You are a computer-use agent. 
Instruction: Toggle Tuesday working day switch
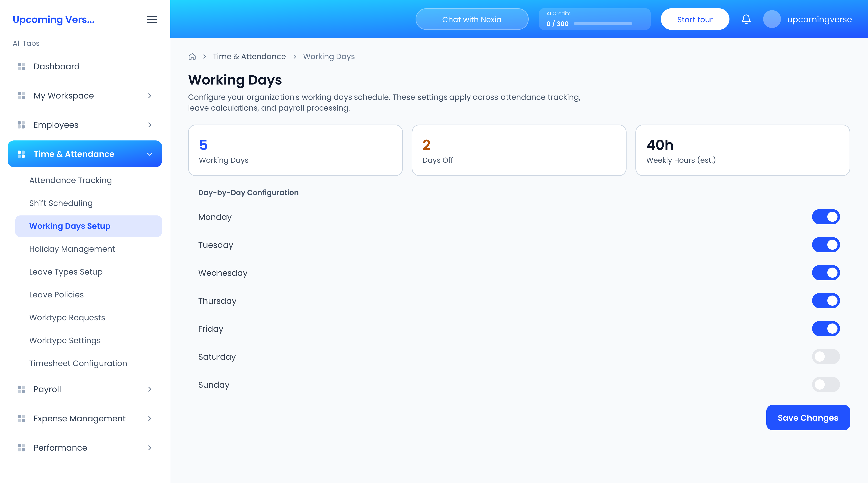(x=826, y=245)
